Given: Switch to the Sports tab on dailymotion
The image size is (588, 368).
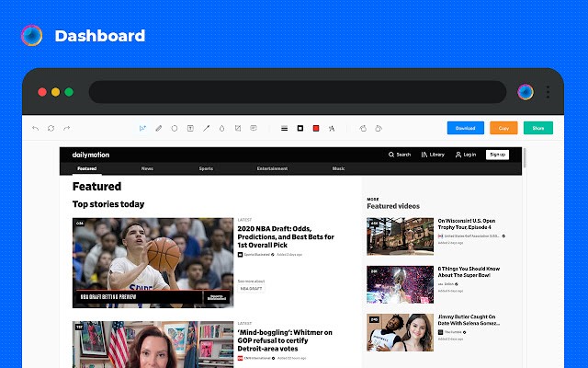Looking at the screenshot, I should [206, 168].
